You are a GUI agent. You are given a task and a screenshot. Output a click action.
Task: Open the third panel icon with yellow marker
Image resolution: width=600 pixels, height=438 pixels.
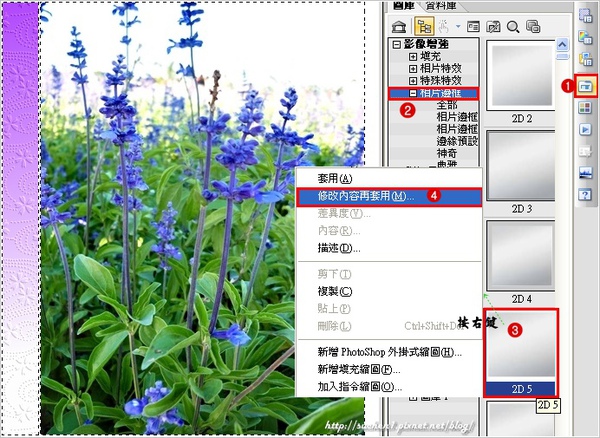point(585,59)
